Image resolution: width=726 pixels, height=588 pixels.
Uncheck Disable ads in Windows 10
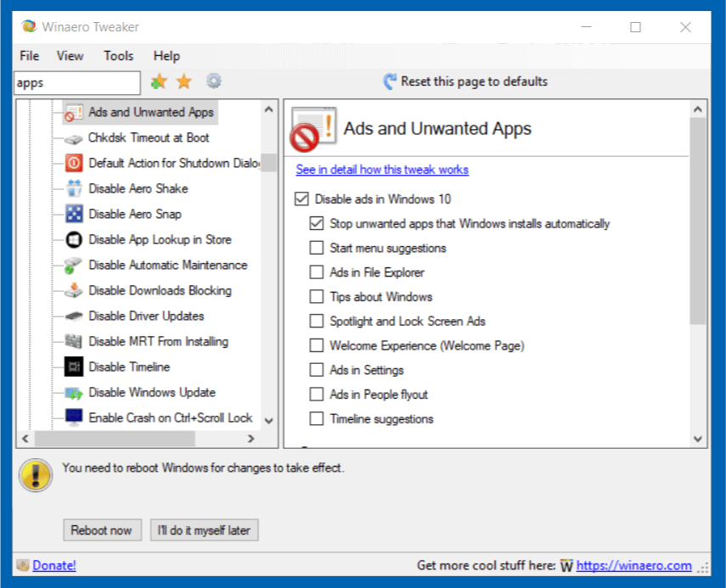tap(301, 199)
